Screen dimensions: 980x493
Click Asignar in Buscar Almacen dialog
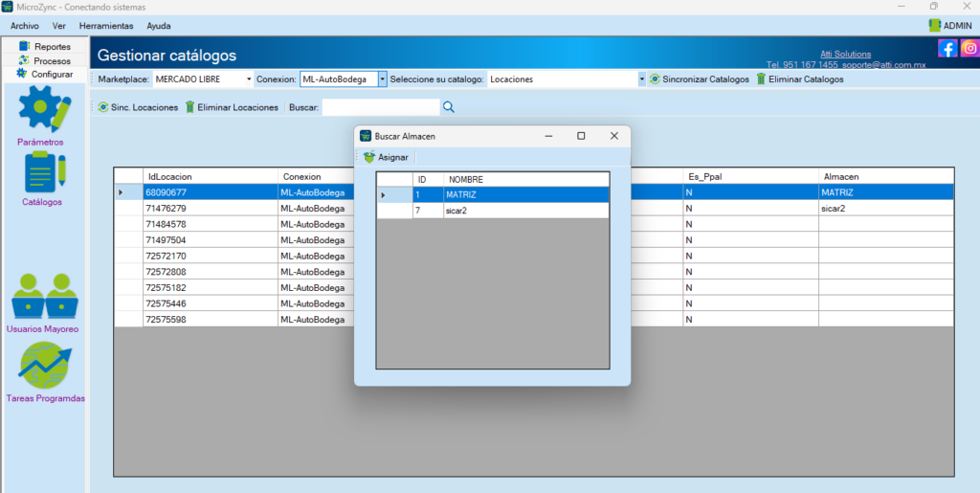387,157
